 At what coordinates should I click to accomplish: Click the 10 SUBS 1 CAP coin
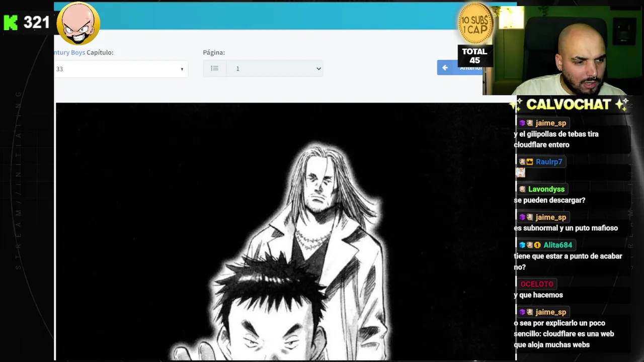point(474,24)
